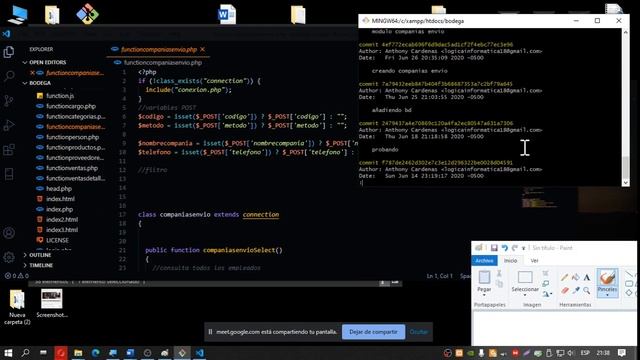This screenshot has height=360, width=640.
Task: Select the Pencil tool in Paint
Action: 564,278
